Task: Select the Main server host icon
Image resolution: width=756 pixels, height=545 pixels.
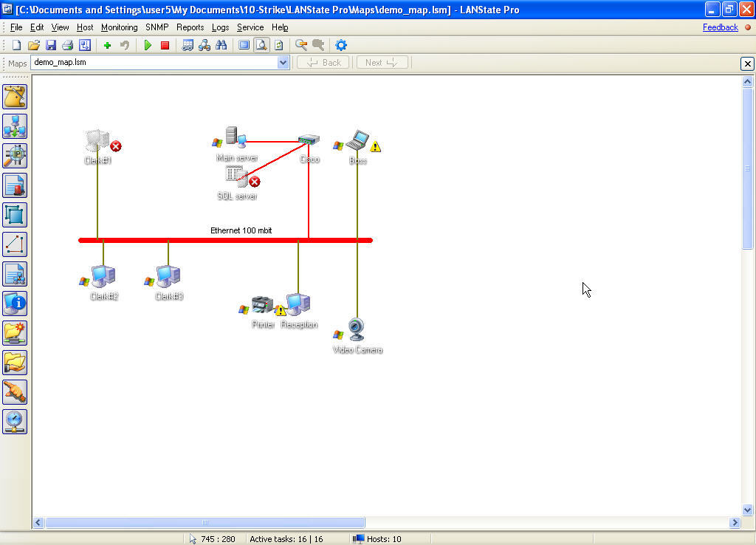Action: pos(236,137)
